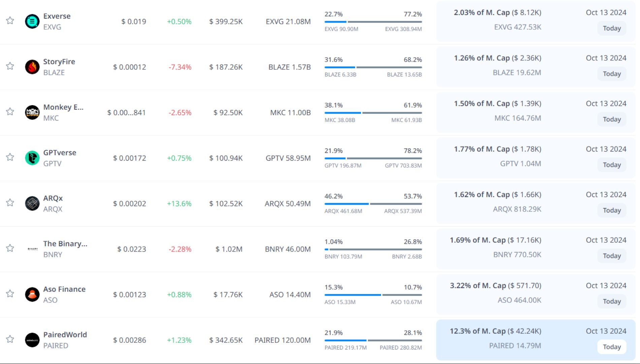Image resolution: width=640 pixels, height=364 pixels.
Task: Click the GPTverse green logo icon
Action: tap(32, 158)
